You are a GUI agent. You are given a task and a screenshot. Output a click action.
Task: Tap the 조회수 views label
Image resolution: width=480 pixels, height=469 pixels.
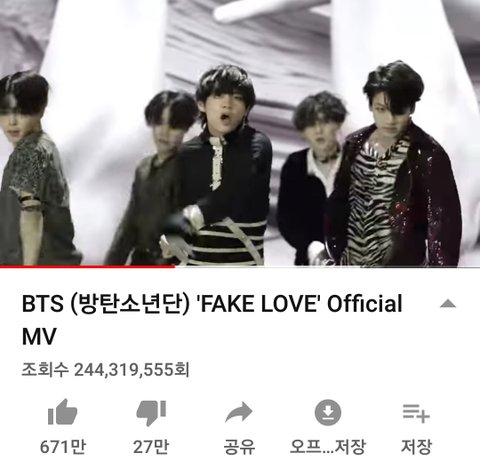[45, 370]
